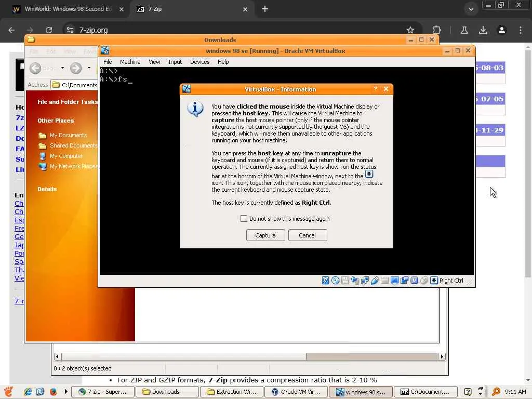Click the recording status icon next to display
Screen dimensions: 532x399
(404, 280)
